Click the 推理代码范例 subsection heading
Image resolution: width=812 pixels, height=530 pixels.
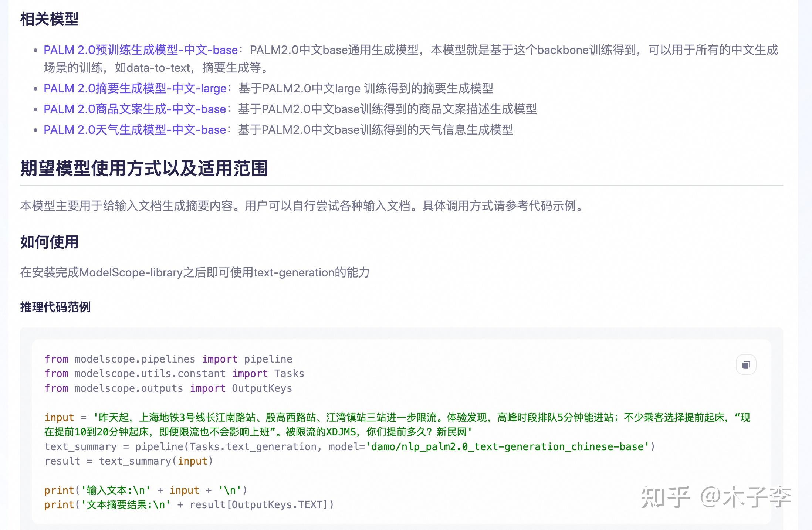click(x=55, y=307)
